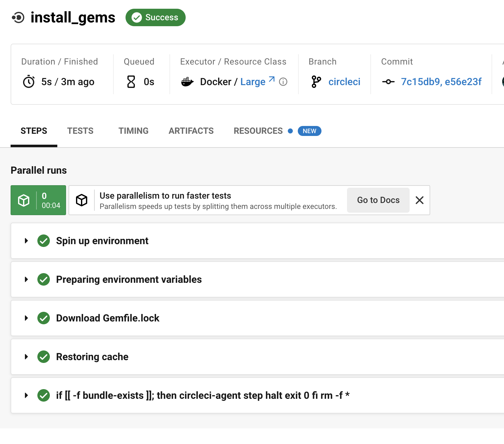504x444 pixels.
Task: Click the job icon beside install_gems title
Action: [x=18, y=17]
